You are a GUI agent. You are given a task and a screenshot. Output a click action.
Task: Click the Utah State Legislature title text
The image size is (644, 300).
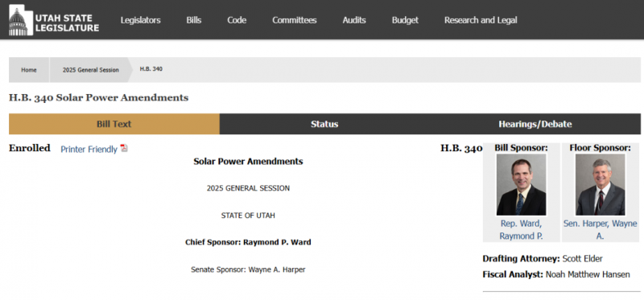(67, 23)
